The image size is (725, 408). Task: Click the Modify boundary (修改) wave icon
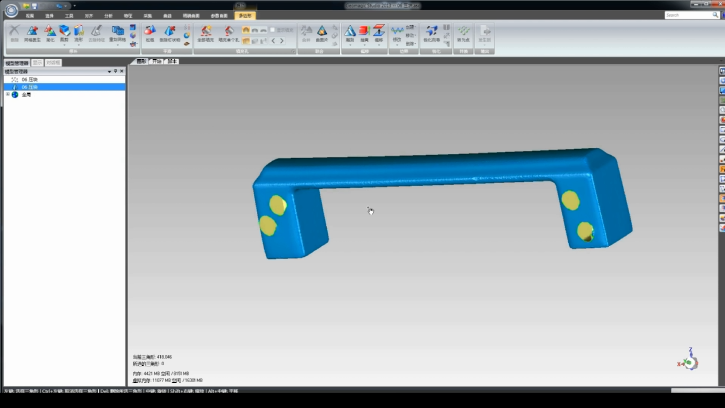pyautogui.click(x=397, y=31)
